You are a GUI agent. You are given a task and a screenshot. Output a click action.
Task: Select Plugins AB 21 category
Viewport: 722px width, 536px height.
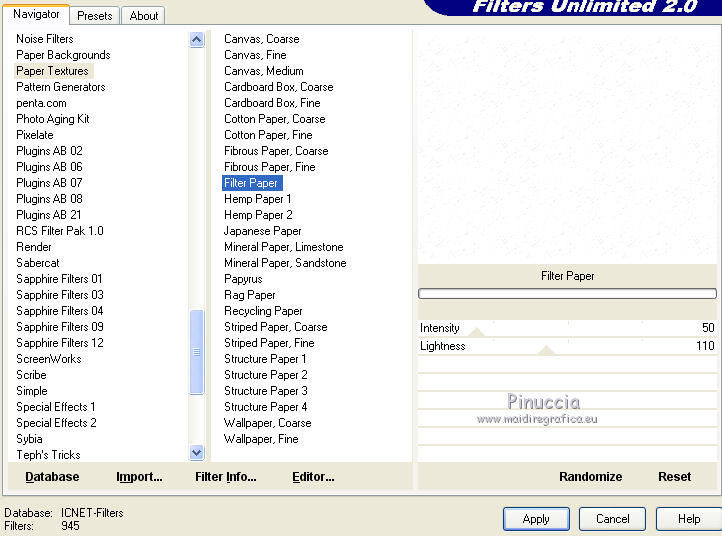(x=48, y=215)
